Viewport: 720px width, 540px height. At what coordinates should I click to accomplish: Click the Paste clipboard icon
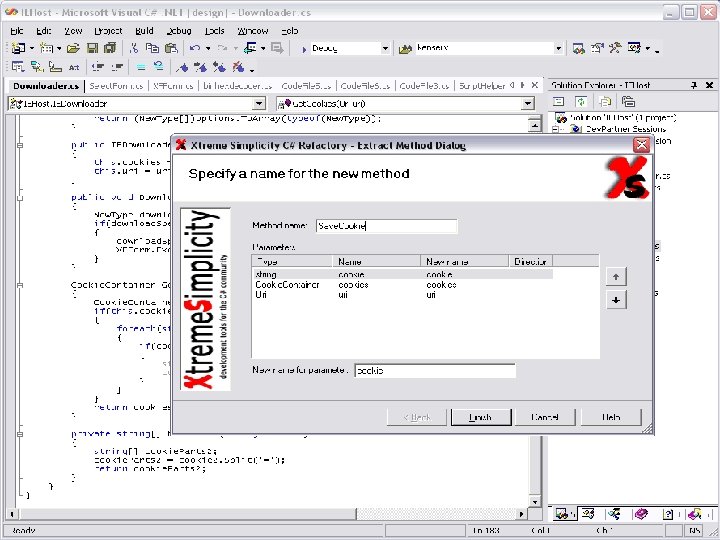[171, 48]
